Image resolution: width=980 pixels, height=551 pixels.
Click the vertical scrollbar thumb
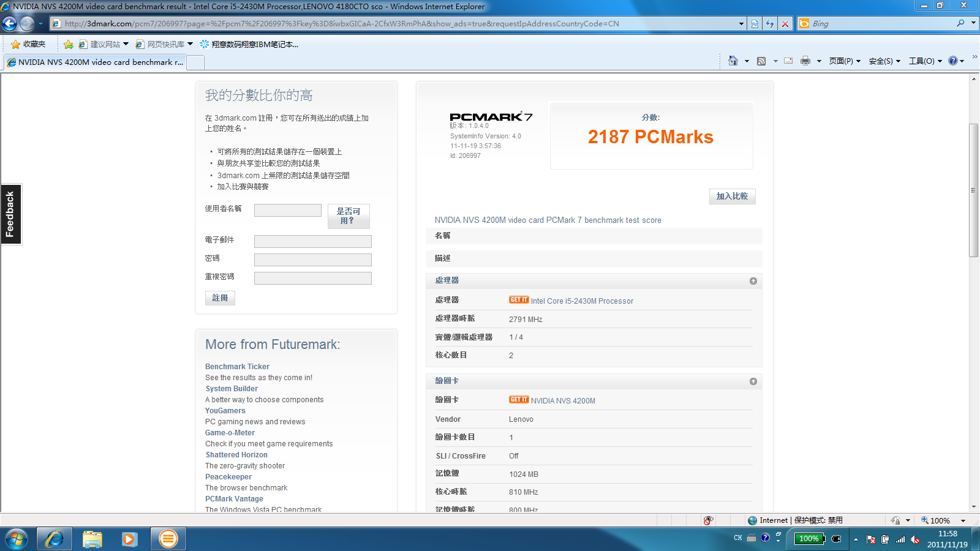973,190
